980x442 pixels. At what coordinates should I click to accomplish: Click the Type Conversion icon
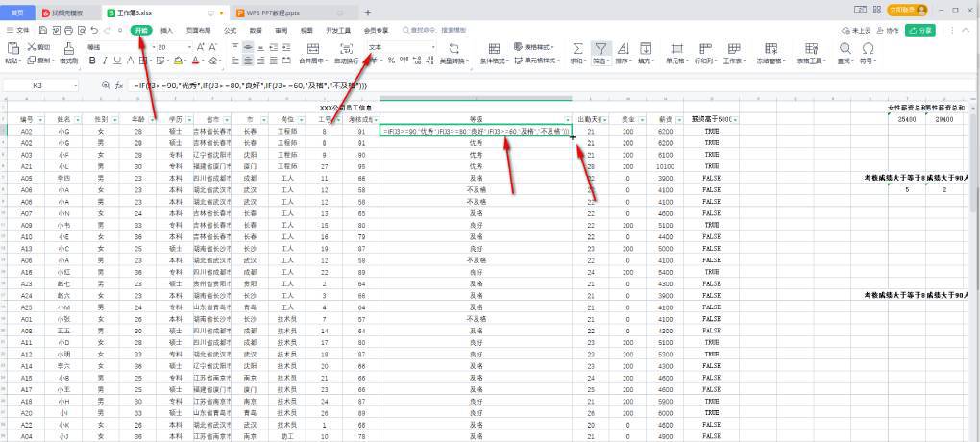(454, 48)
